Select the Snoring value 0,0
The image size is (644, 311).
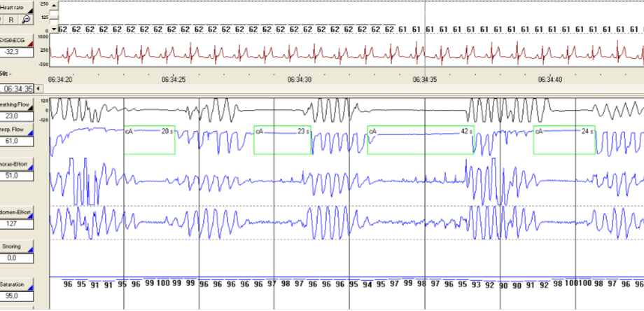point(16,258)
